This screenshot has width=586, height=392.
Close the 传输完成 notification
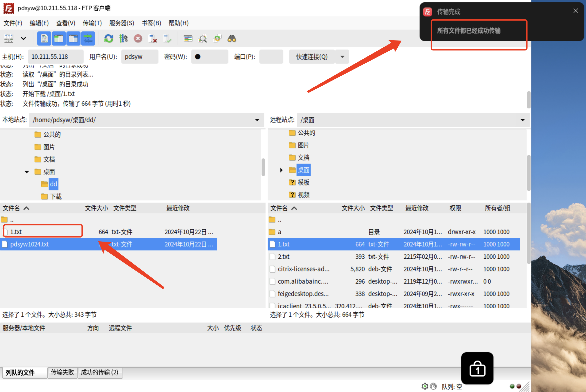click(x=576, y=11)
